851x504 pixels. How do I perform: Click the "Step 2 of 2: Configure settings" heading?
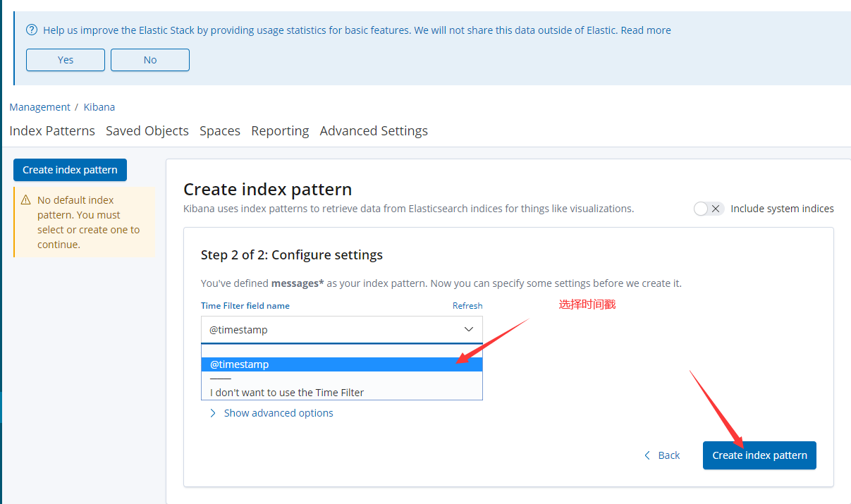(292, 254)
